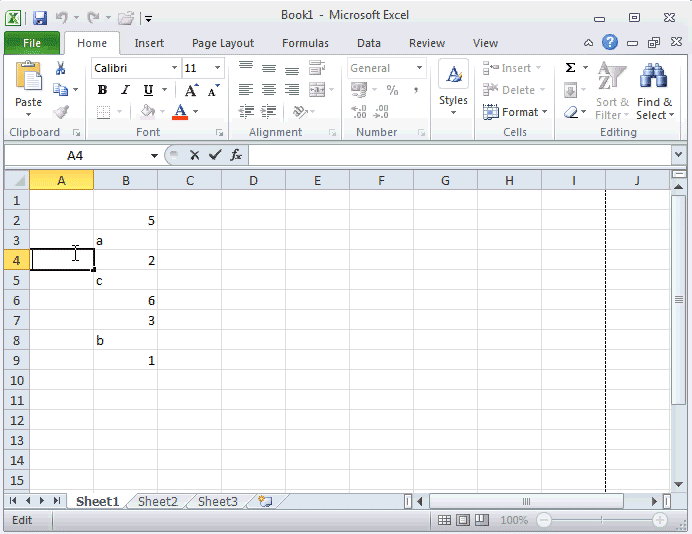Click the Cut scissors icon
Screen dimensions: 692x534
tap(61, 68)
